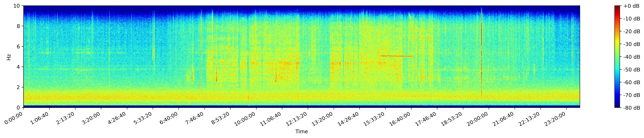Image resolution: width=644 pixels, height=138 pixels.
Task: Click the +0 dB colorbar label
Action: (631, 6)
